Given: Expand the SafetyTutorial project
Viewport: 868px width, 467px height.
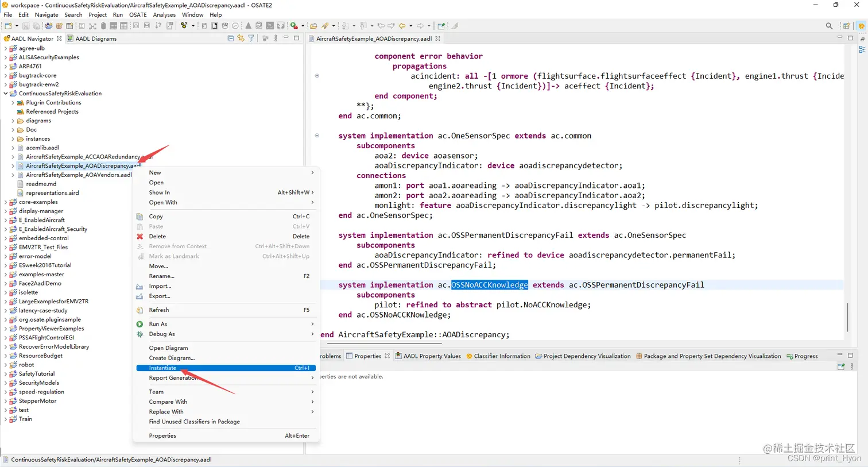Looking at the screenshot, I should [x=6, y=374].
